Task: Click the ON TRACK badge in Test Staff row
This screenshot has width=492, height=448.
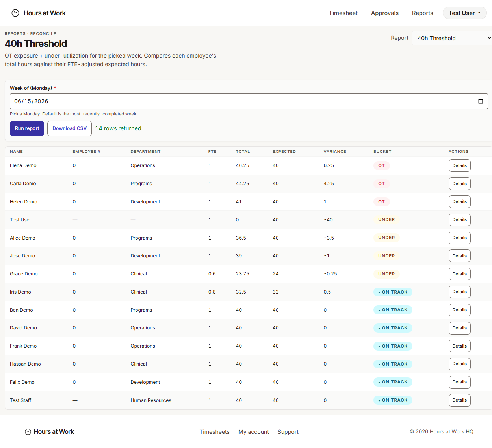Action: [x=393, y=400]
